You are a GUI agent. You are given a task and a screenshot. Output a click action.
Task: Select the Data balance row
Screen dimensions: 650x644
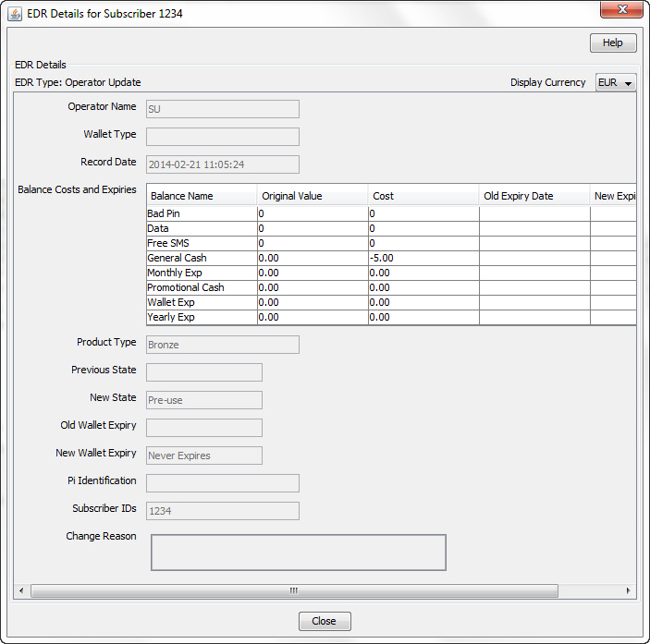pos(391,228)
